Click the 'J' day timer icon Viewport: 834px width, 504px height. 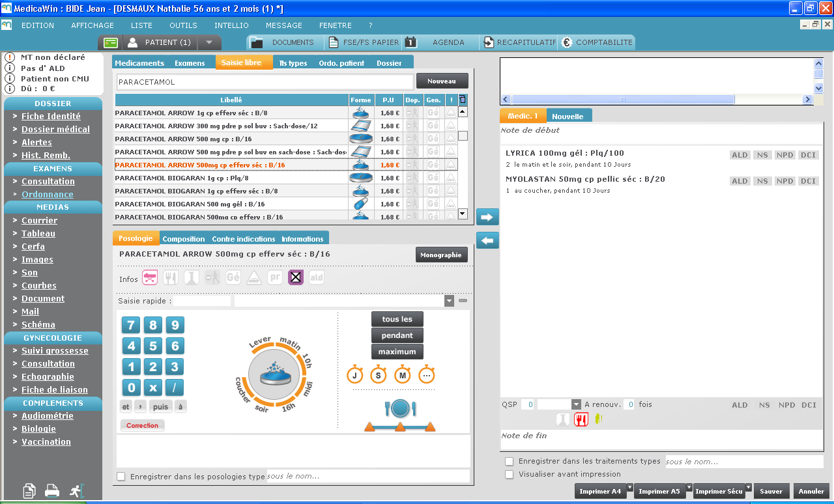[355, 375]
